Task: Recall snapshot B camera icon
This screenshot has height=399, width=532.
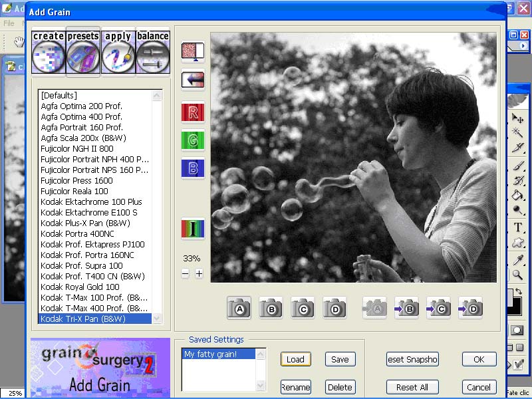Action: click(271, 308)
